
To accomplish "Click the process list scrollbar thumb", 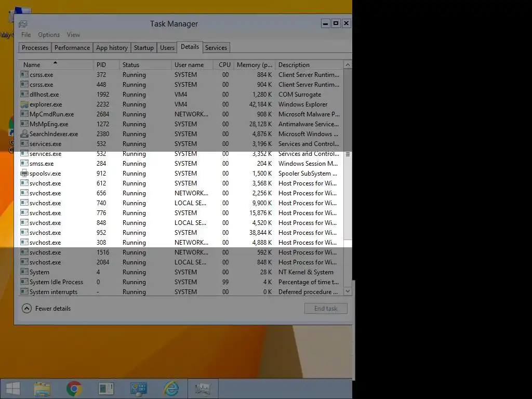I will (x=348, y=153).
